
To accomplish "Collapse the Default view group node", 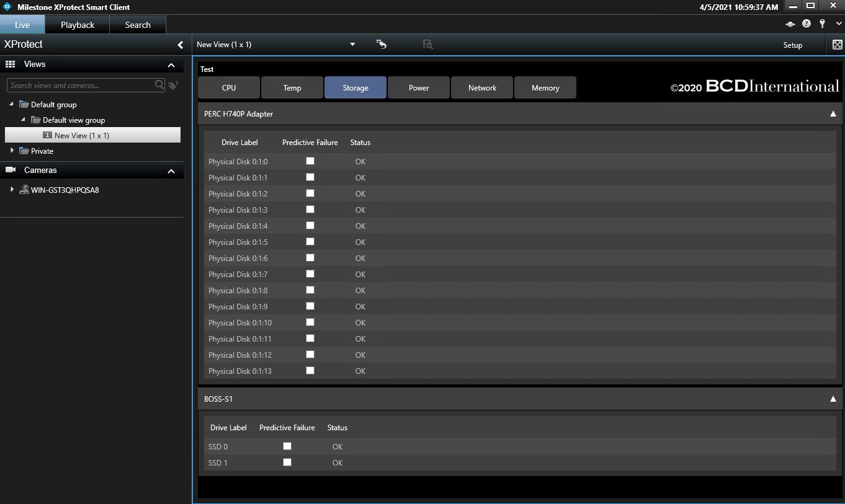I will (24, 120).
